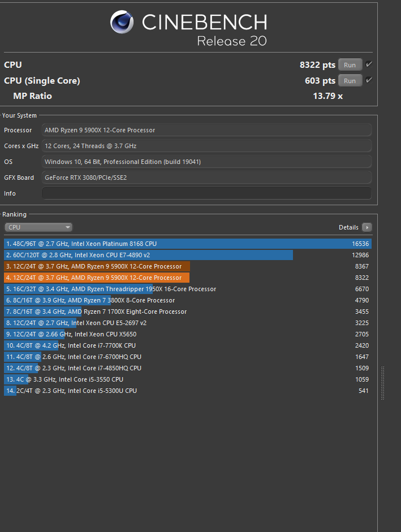
Task: Select ranking row Core i7-7700K
Action: pyautogui.click(x=188, y=345)
